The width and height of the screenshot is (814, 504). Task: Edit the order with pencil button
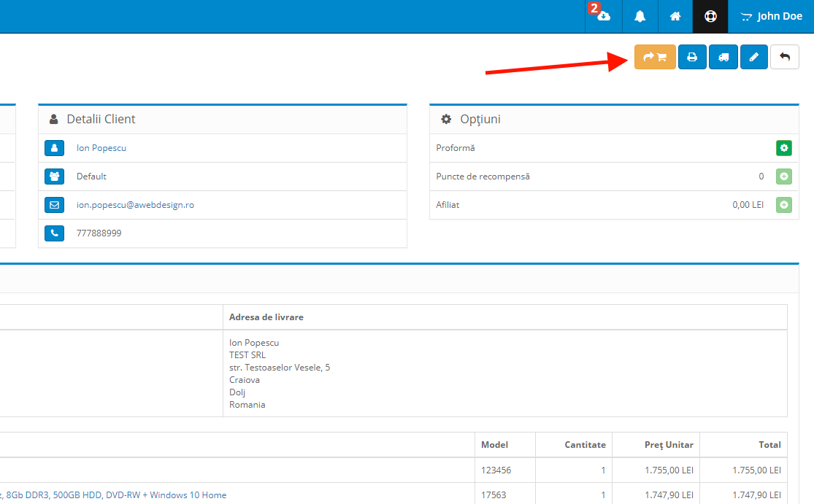click(753, 57)
